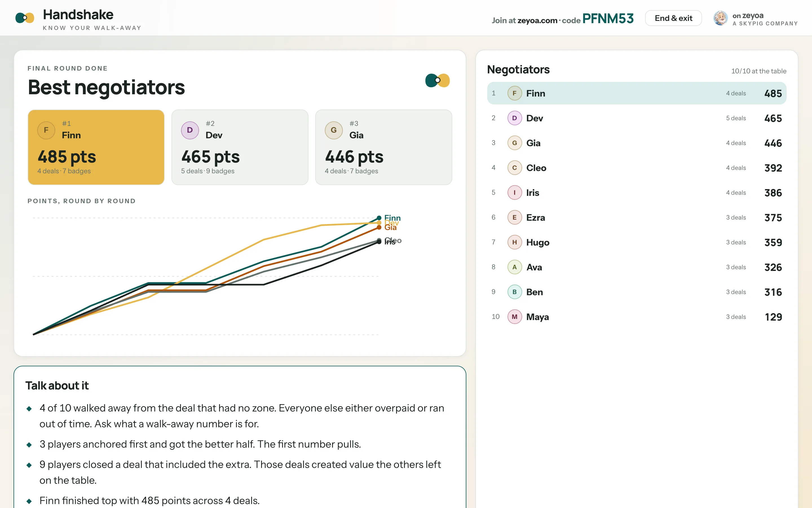Click Ben's B avatar in the list

pyautogui.click(x=514, y=292)
